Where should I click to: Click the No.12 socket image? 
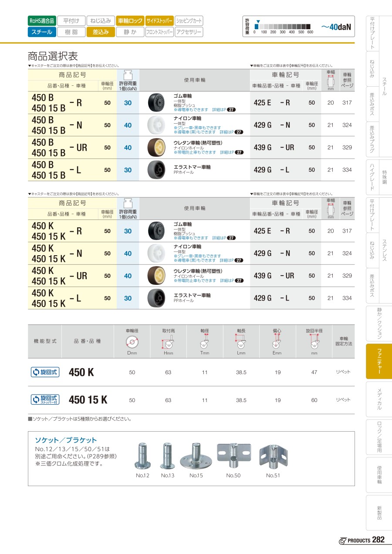(142, 456)
